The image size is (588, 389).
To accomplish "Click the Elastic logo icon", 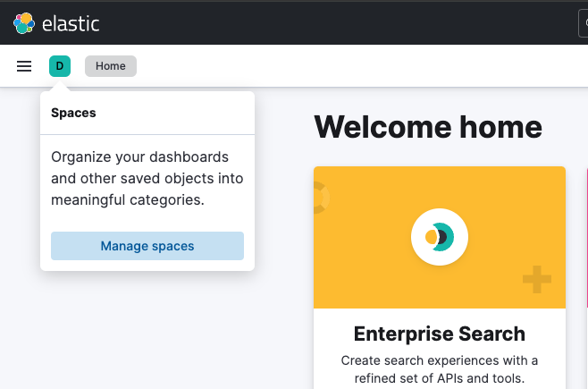I will click(x=24, y=23).
